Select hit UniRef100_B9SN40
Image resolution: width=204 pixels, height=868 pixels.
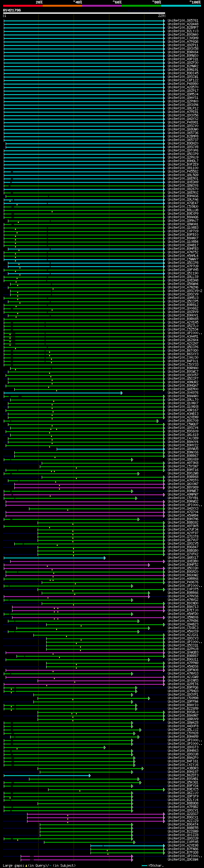183,34
